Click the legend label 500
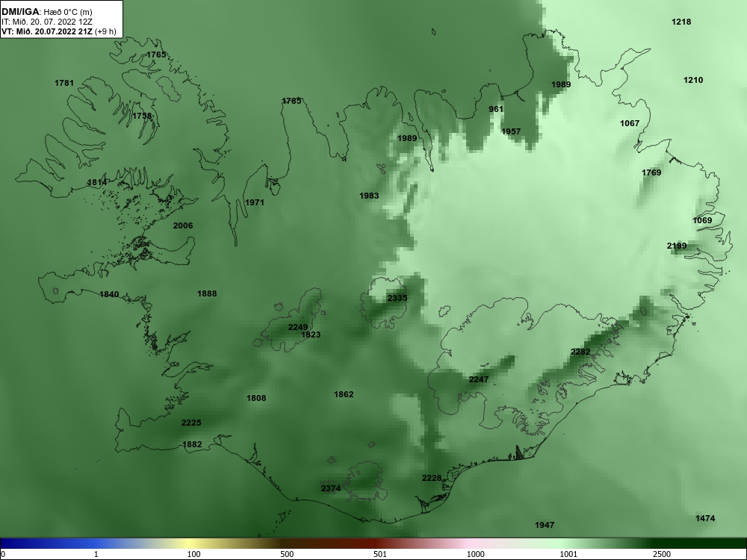The height and width of the screenshot is (560, 747). 287,554
